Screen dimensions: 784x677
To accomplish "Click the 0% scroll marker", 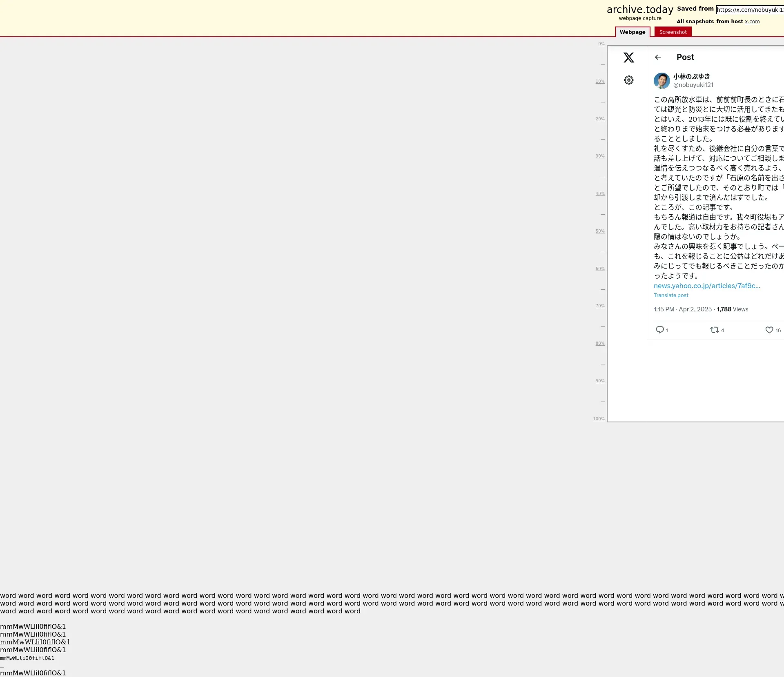I will [601, 44].
